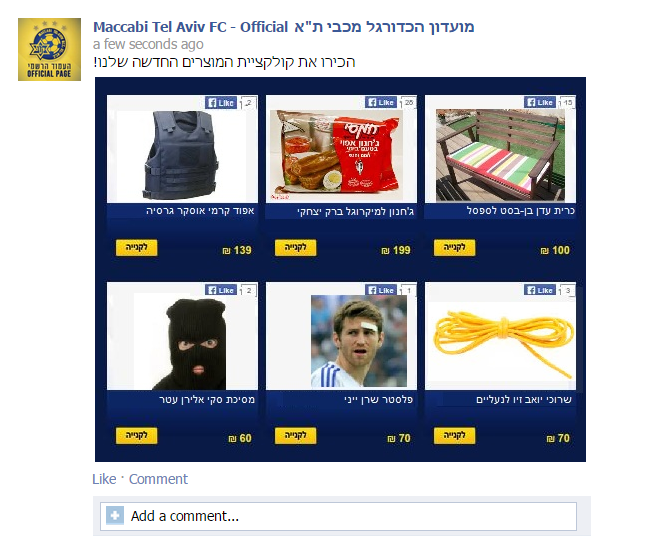Click Facebook Like on the snack product
Image resolution: width=649 pixels, height=553 pixels.
pos(381,102)
